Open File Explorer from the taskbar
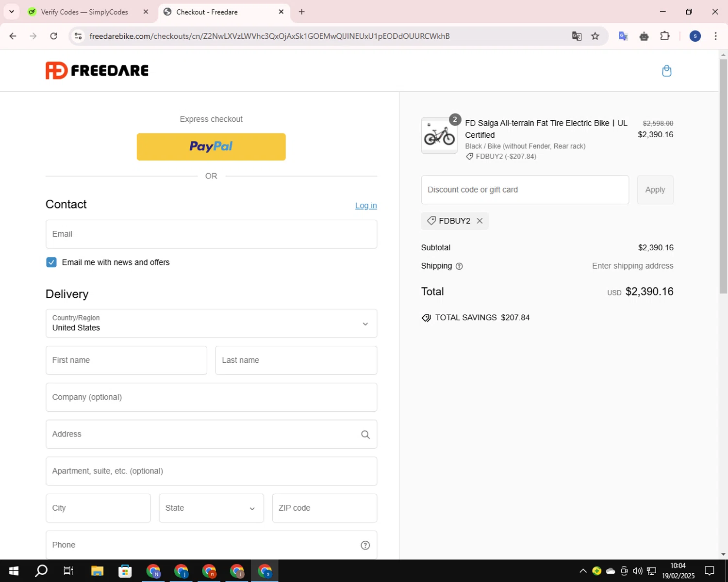This screenshot has width=728, height=582. coord(97,571)
